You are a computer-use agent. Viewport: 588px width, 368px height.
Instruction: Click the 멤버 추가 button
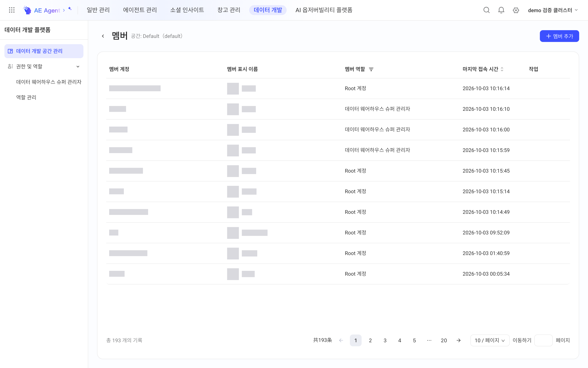click(x=559, y=36)
